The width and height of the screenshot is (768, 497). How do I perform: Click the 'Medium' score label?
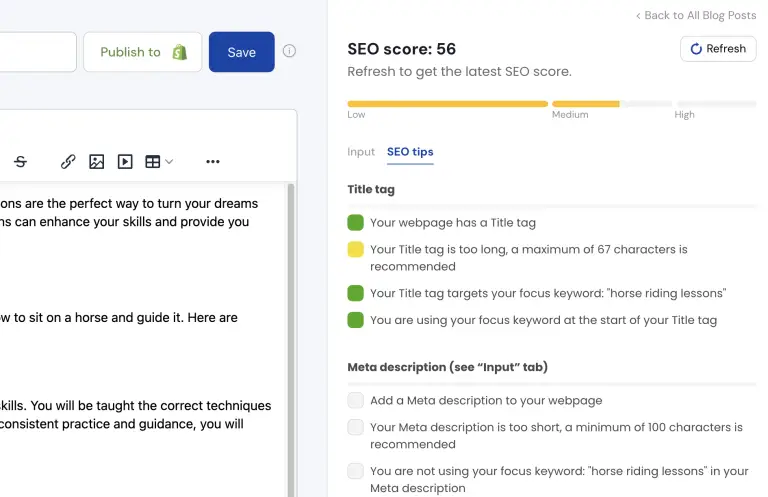tap(570, 115)
